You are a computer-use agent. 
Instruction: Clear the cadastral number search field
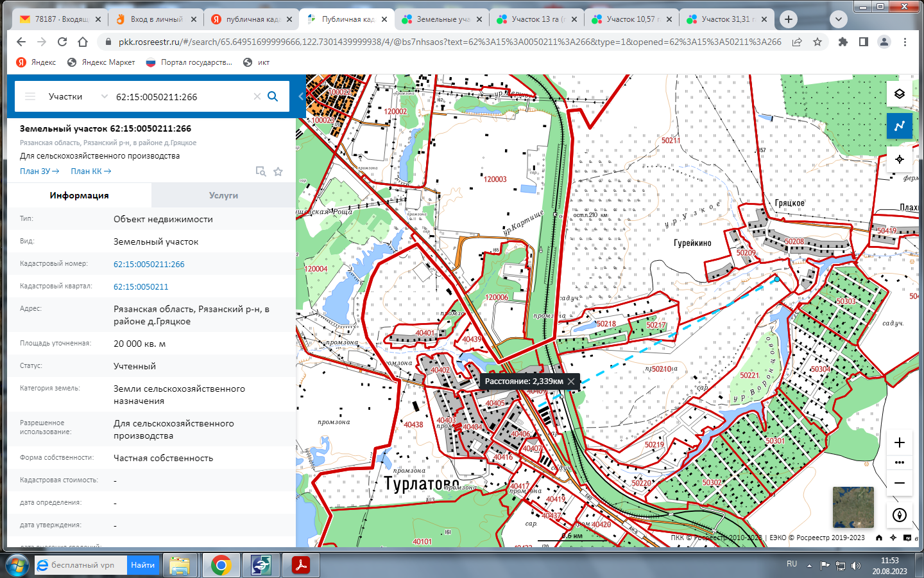point(257,96)
